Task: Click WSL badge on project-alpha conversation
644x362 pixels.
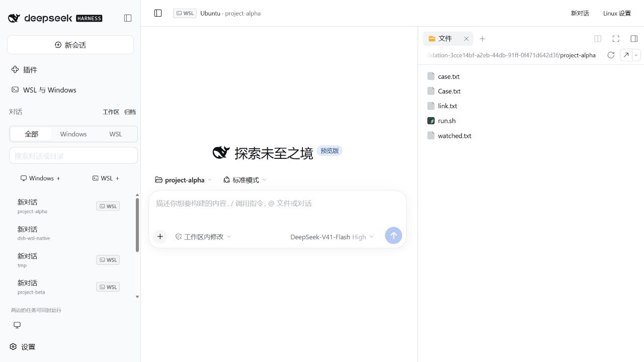Action: point(108,206)
